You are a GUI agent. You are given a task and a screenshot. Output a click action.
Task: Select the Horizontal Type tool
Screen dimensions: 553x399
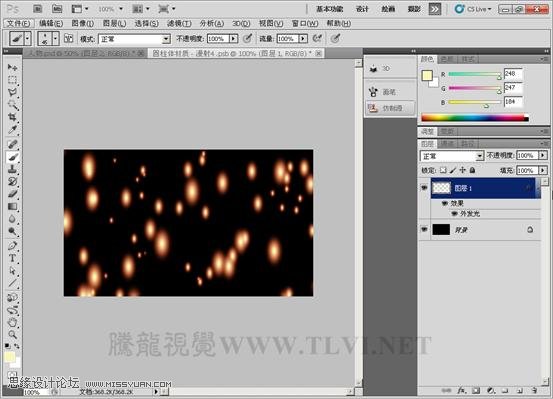pos(12,258)
